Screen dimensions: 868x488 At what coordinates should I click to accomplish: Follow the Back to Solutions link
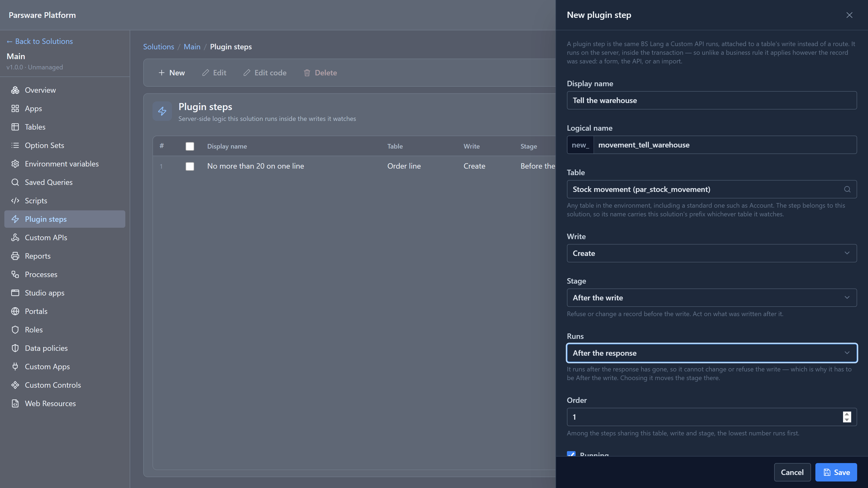pos(40,41)
